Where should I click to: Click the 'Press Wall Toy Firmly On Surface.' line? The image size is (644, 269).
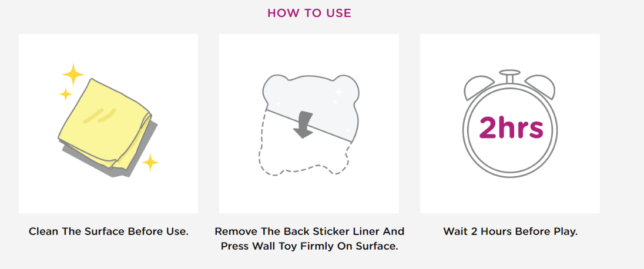click(309, 247)
